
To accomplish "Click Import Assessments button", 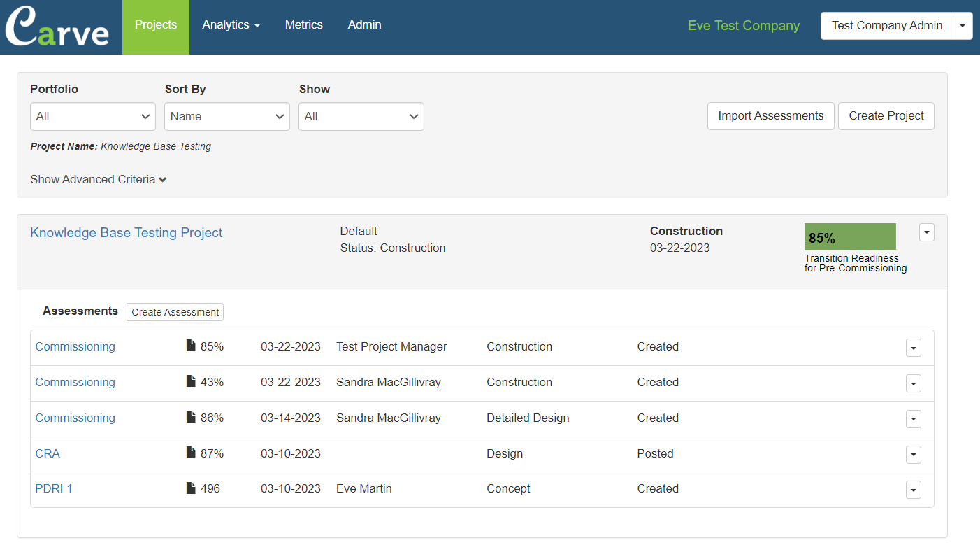I will click(771, 116).
